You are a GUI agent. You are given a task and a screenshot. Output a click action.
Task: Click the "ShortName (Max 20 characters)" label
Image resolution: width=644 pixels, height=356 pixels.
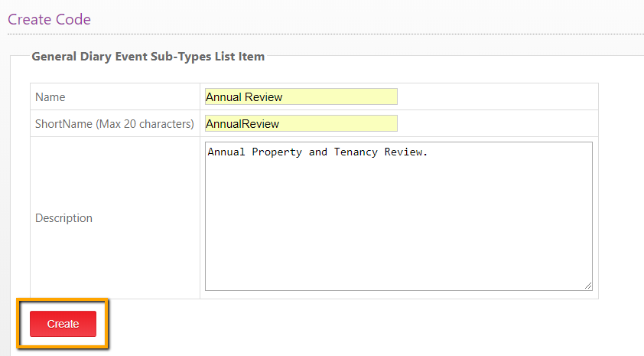[x=114, y=124]
